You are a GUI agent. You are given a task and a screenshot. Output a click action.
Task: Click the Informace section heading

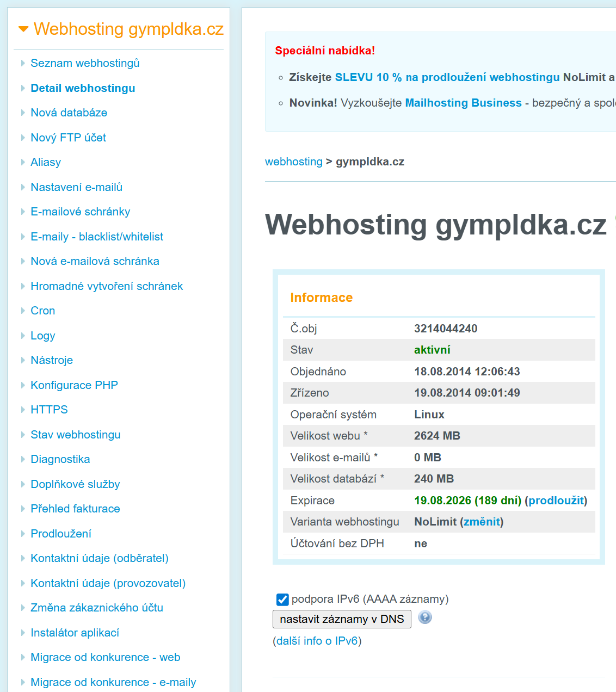click(x=322, y=298)
